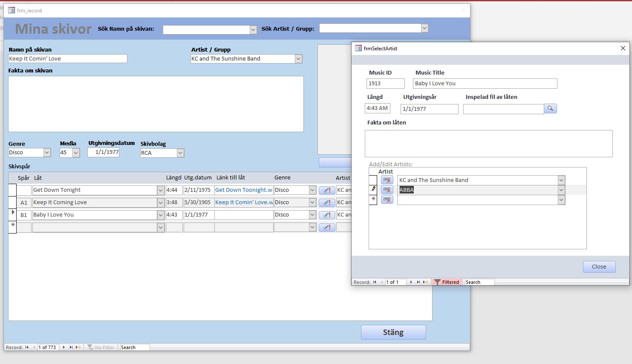Click the 4:44 length cell

(174, 190)
